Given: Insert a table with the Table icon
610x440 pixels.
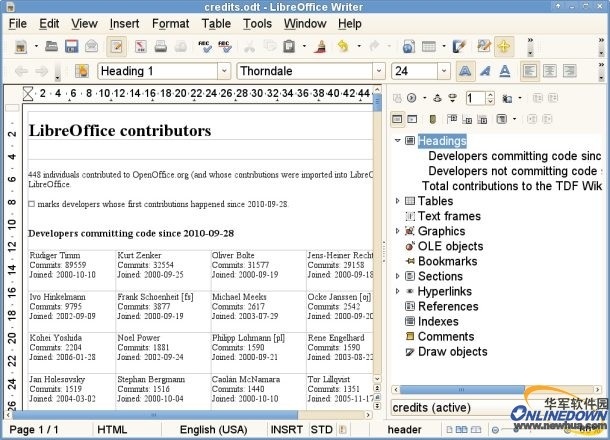Looking at the screenshot, I should tap(429, 47).
